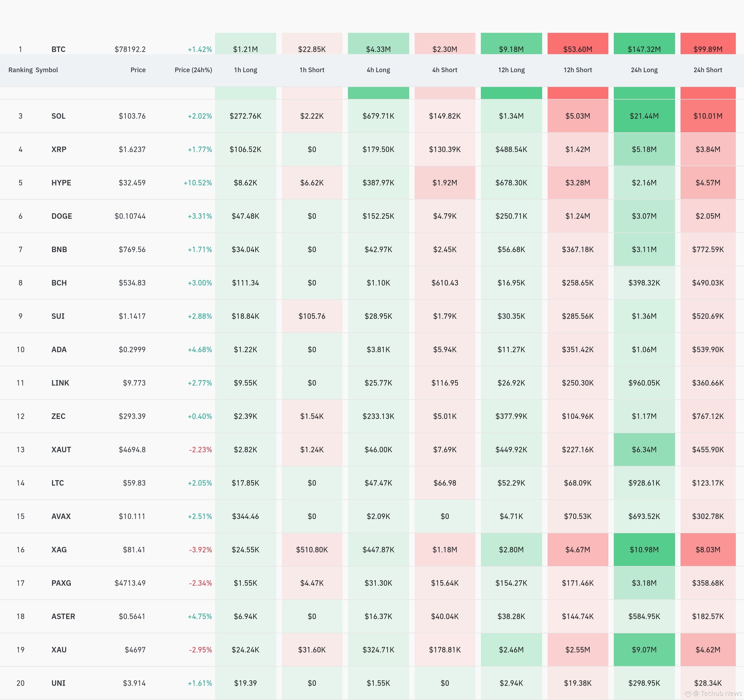
Task: Open the HYPE symbol link
Action: pos(61,183)
